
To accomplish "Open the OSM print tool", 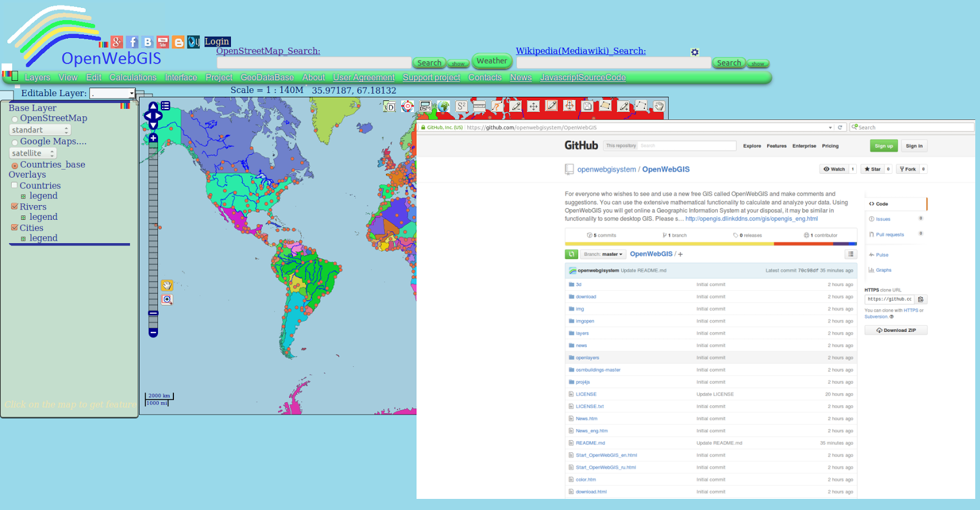I will [425, 107].
